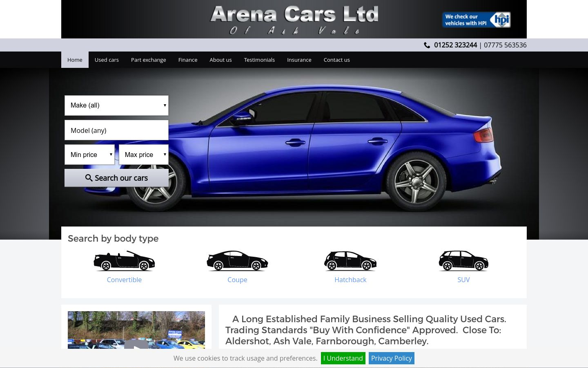
Task: Follow the Coupe text link
Action: [237, 280]
